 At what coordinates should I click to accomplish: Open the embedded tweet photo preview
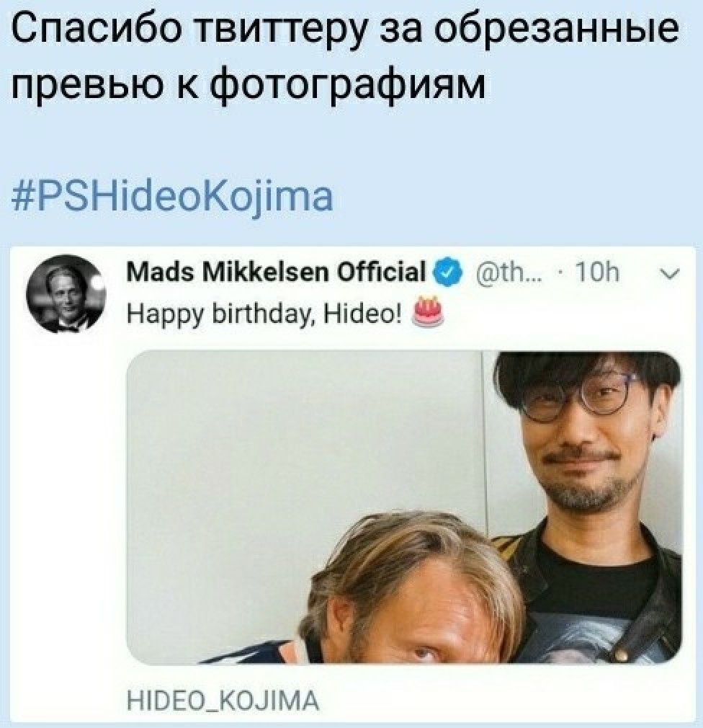tap(404, 507)
